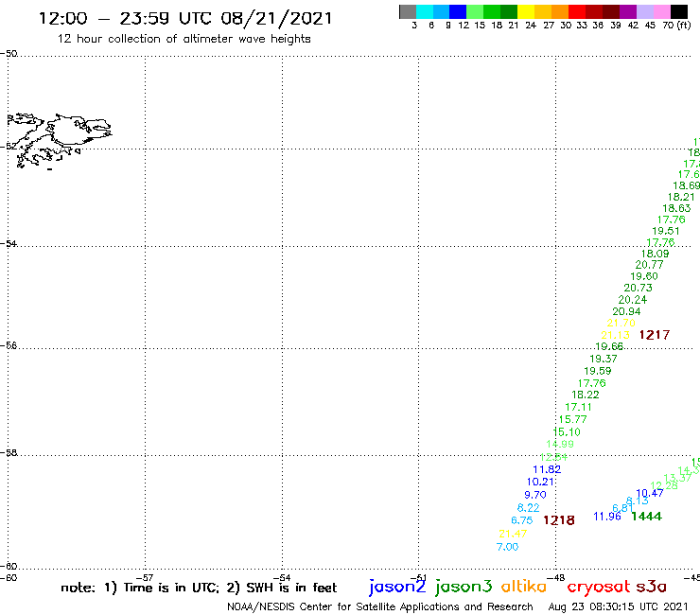Click the 1444 pass time marker
700x615 pixels.
pyautogui.click(x=647, y=517)
